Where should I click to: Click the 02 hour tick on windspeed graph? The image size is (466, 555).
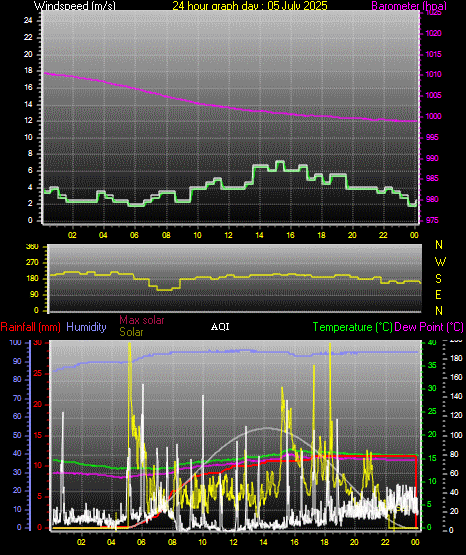tap(72, 235)
